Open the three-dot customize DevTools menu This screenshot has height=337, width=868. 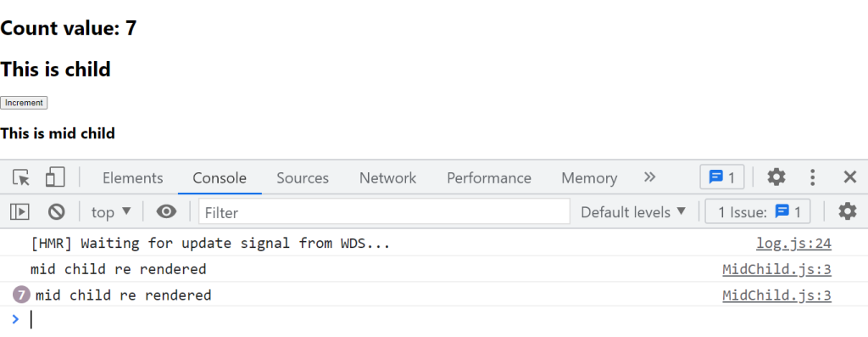tap(813, 177)
